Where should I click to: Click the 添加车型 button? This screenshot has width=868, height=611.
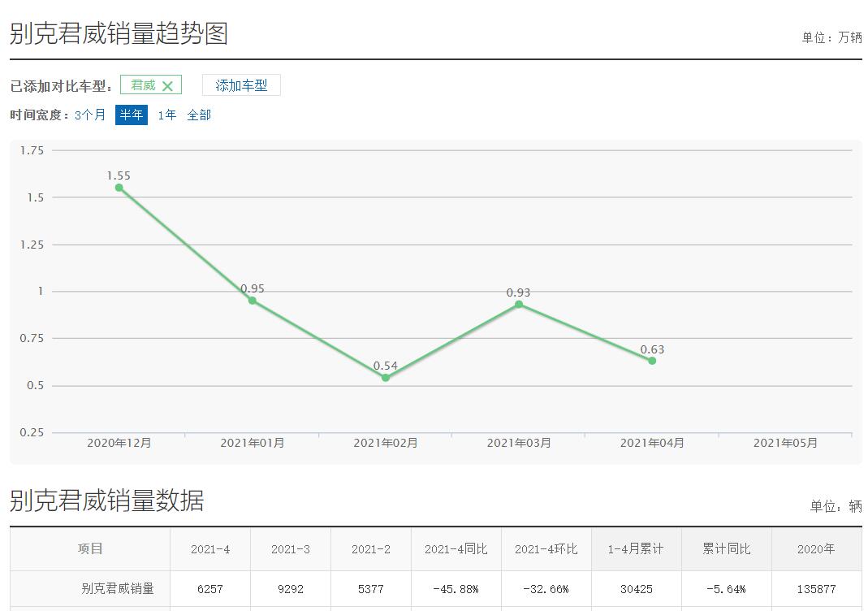(x=241, y=85)
